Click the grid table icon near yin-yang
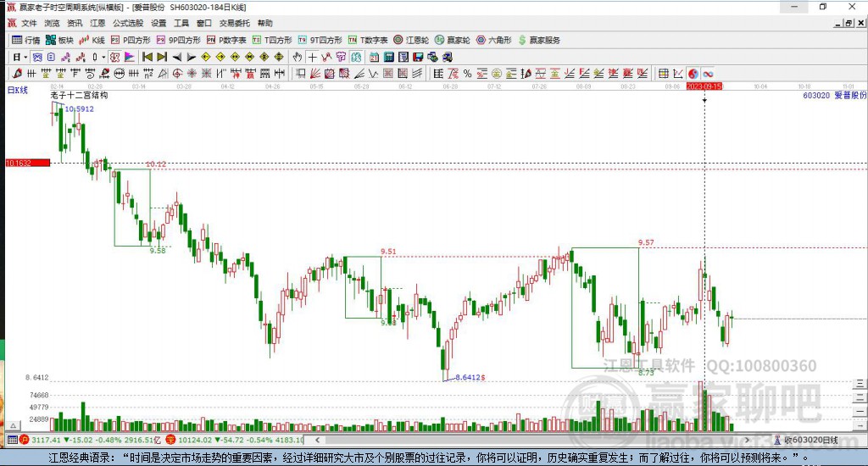 coord(663,74)
